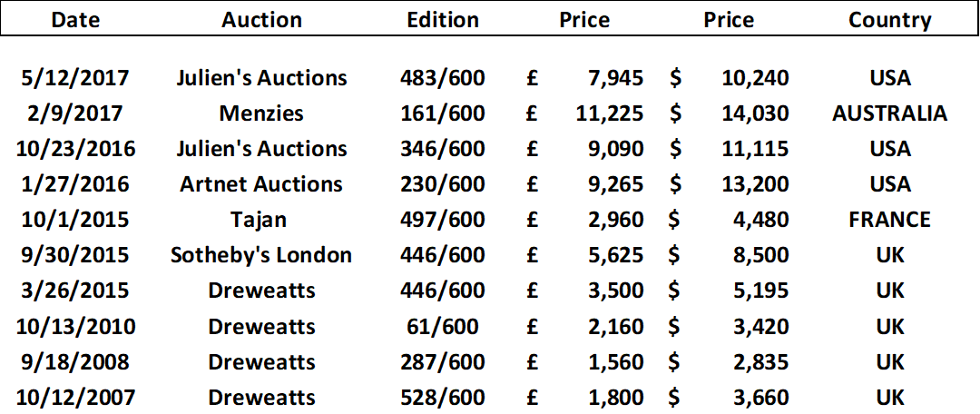980x414 pixels.
Task: Select the 528/600 edition cell
Action: tap(443, 397)
